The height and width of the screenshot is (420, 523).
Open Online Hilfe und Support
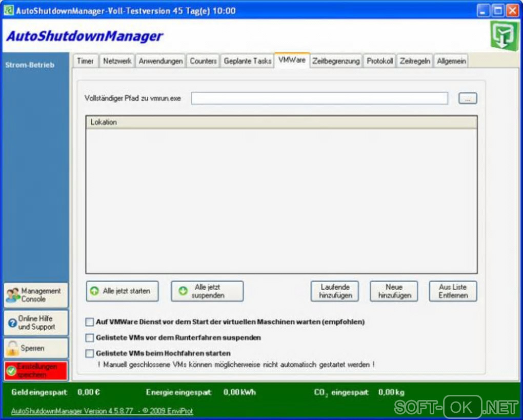(x=36, y=323)
